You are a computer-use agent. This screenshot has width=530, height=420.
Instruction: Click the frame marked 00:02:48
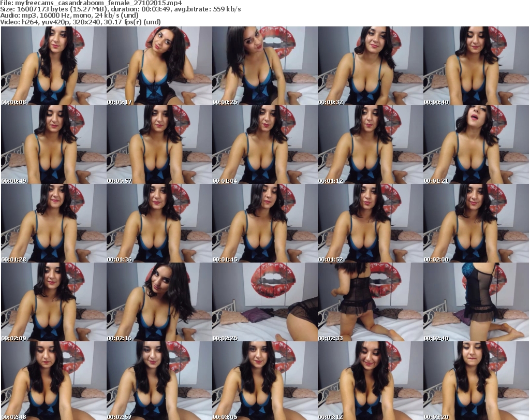pyautogui.click(x=54, y=381)
